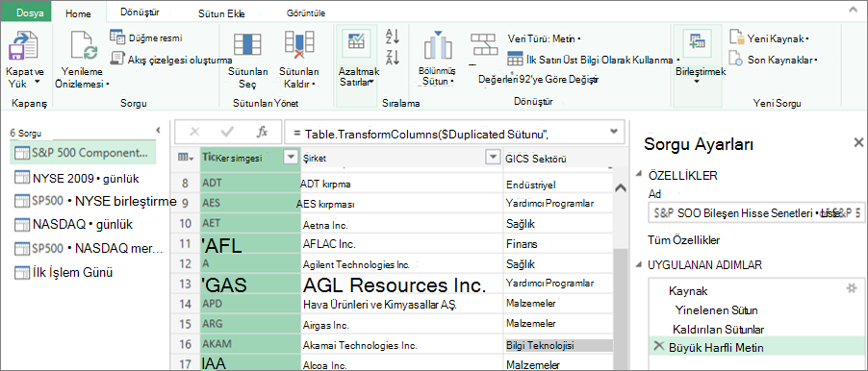Select the NASDAQ günlük query
The height and width of the screenshot is (371, 868).
[x=78, y=225]
